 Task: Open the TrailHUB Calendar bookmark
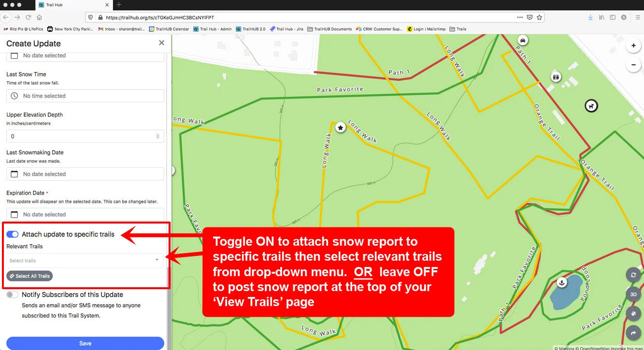pyautogui.click(x=169, y=29)
